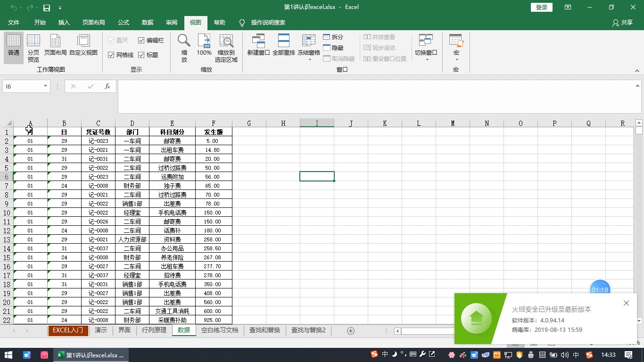
Task: Set zoom with the 100% icon
Action: point(204,47)
